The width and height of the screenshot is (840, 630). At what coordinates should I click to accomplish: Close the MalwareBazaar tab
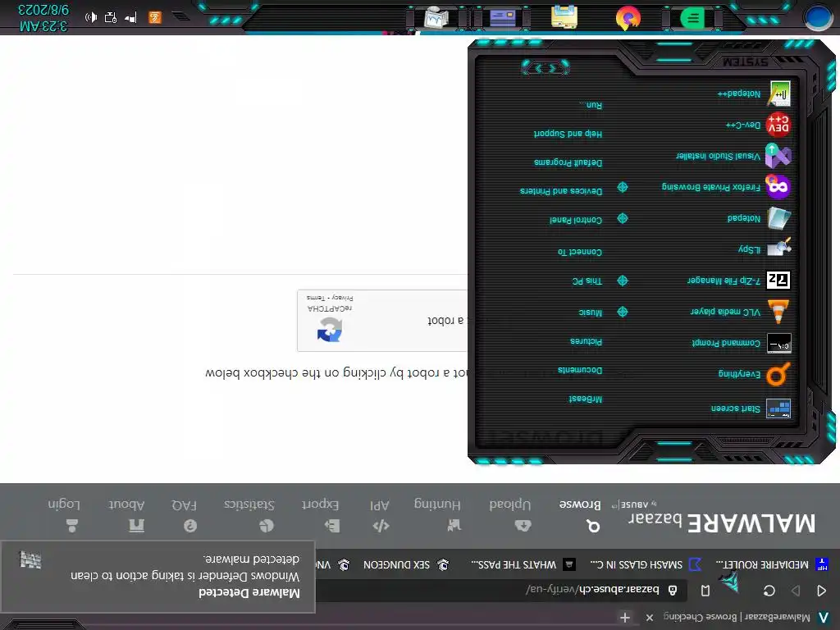click(x=650, y=618)
